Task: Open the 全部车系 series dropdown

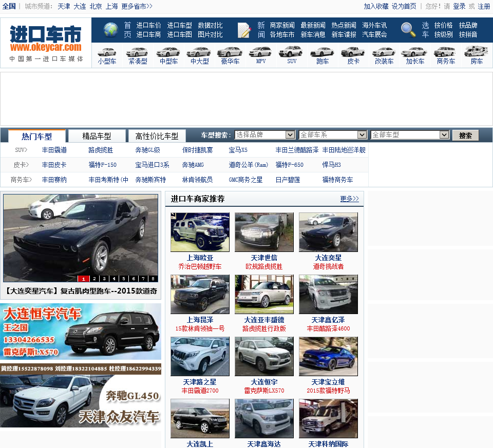Action: (x=333, y=135)
